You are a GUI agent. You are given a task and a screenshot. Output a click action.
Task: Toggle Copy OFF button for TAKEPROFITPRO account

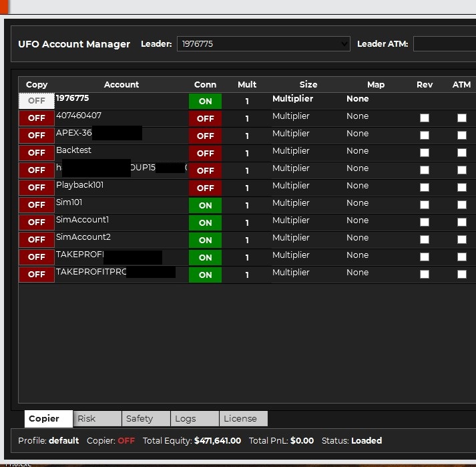point(37,274)
